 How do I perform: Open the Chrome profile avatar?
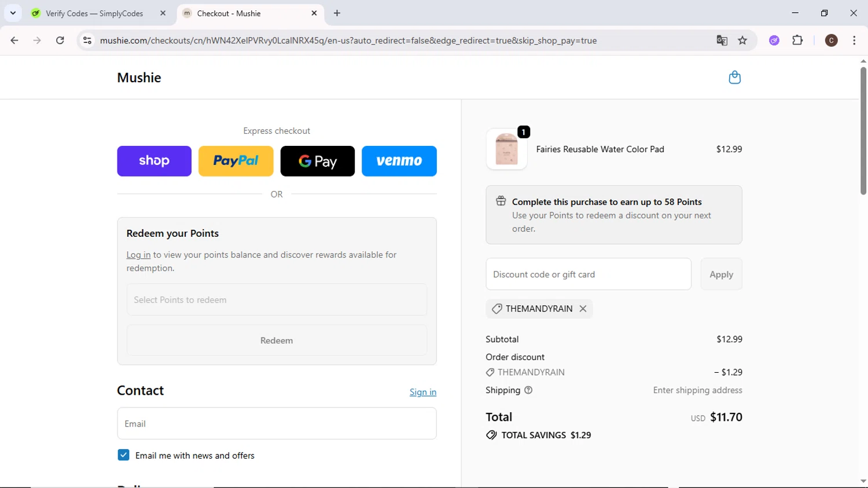(831, 41)
